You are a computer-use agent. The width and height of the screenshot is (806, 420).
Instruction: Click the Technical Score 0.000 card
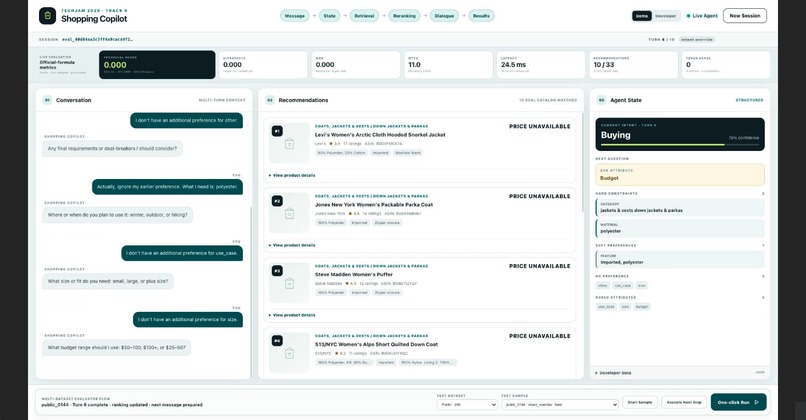[x=157, y=65]
